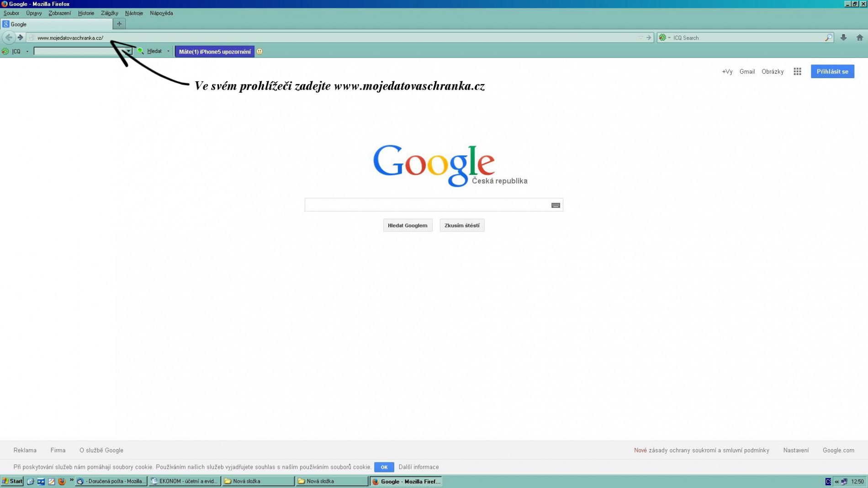Viewport: 868px width, 488px height.
Task: Click the Zkusím štěstí button
Action: point(462,225)
